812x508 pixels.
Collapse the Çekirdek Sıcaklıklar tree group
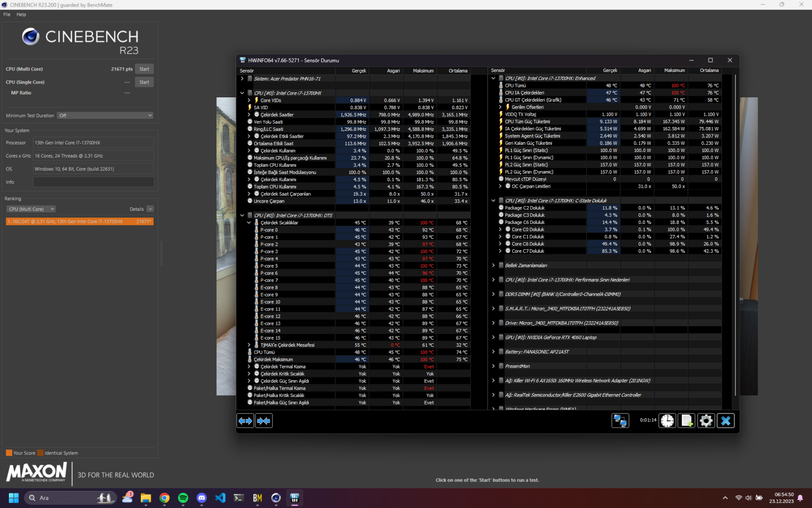click(249, 222)
